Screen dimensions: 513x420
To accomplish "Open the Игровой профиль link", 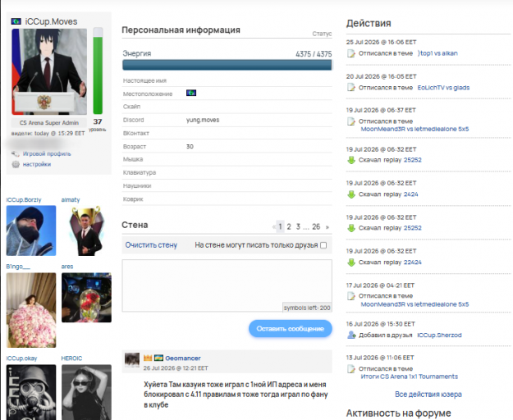I will point(47,153).
